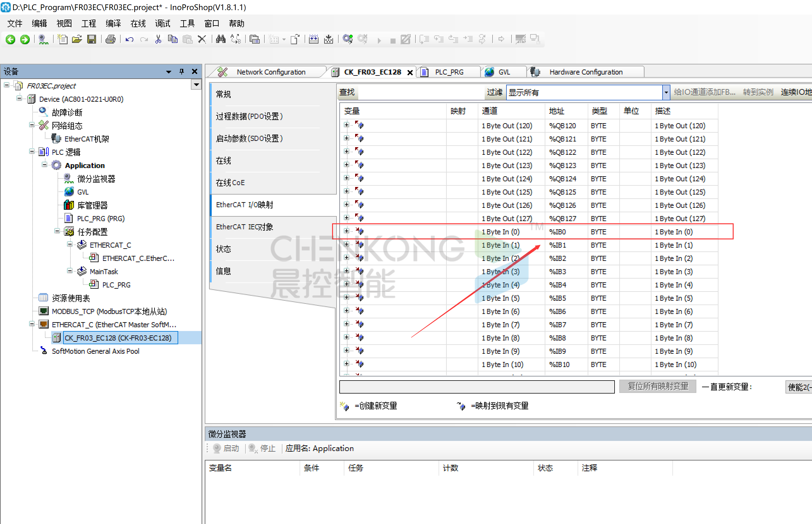Click the Print toolbar icon
This screenshot has width=812, height=524.
[x=110, y=39]
